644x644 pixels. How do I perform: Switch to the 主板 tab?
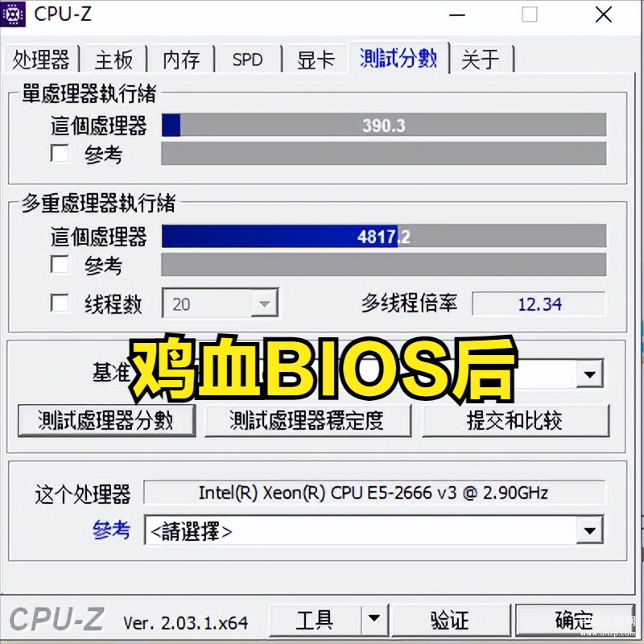point(114,59)
